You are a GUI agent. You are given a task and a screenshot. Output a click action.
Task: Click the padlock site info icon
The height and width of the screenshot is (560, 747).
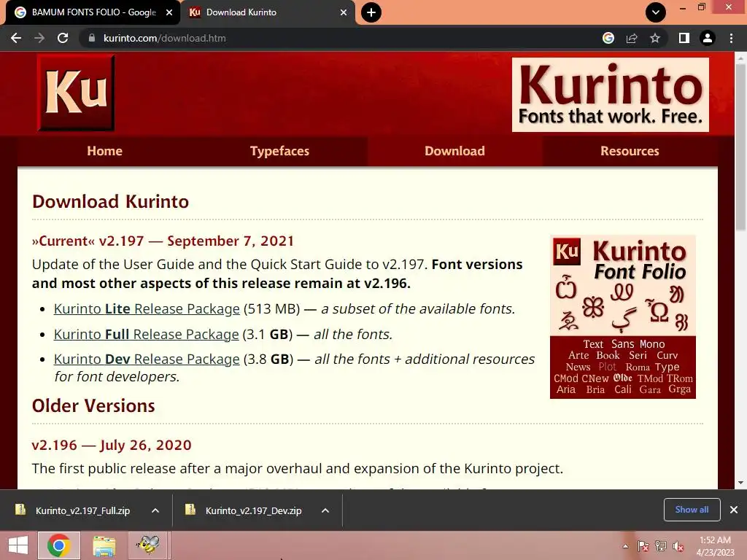[91, 38]
